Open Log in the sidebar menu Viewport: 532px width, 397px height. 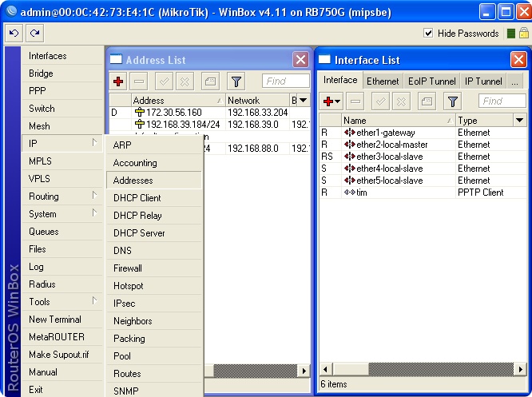(x=62, y=267)
